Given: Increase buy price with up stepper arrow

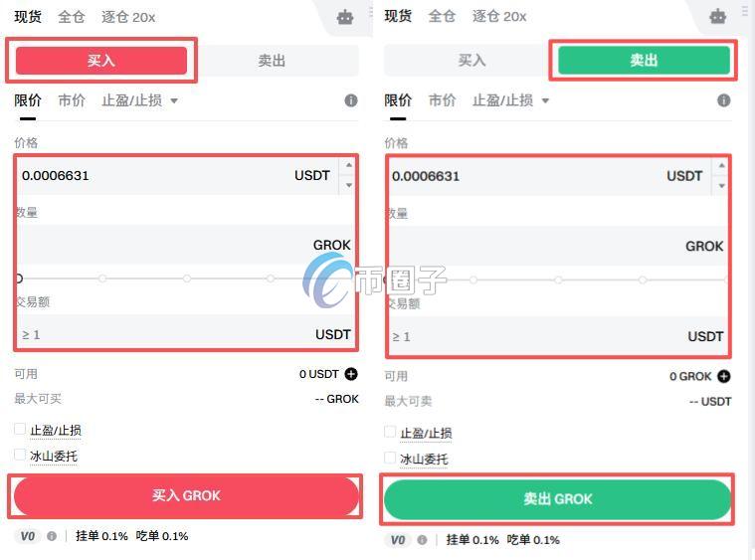Looking at the screenshot, I should 349,166.
